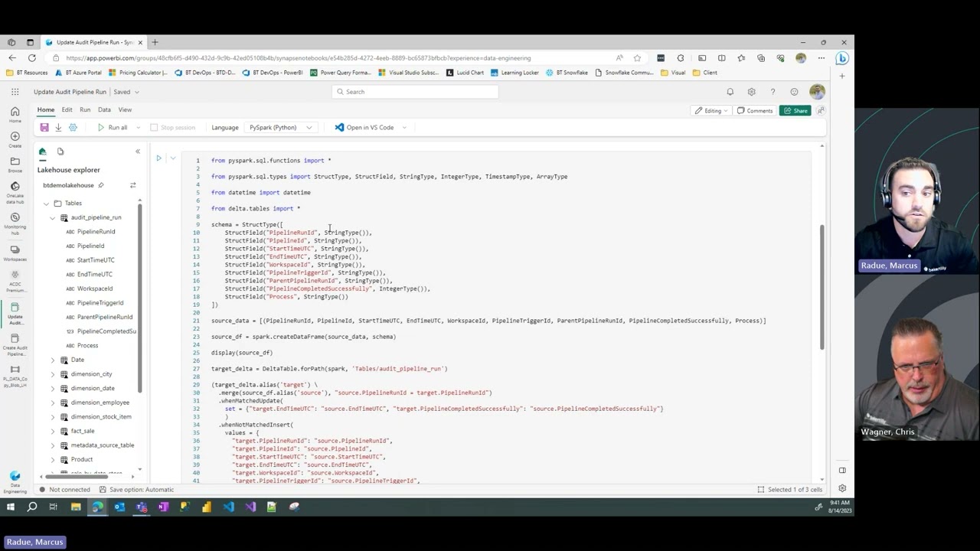Open the feedback smiley icon
Screen dimensions: 980x551
794,92
